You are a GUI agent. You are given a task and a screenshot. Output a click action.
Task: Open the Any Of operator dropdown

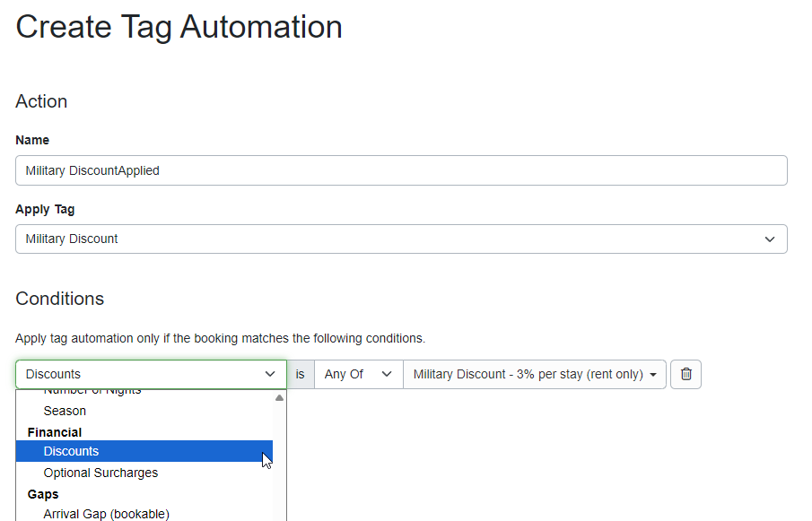(x=358, y=374)
